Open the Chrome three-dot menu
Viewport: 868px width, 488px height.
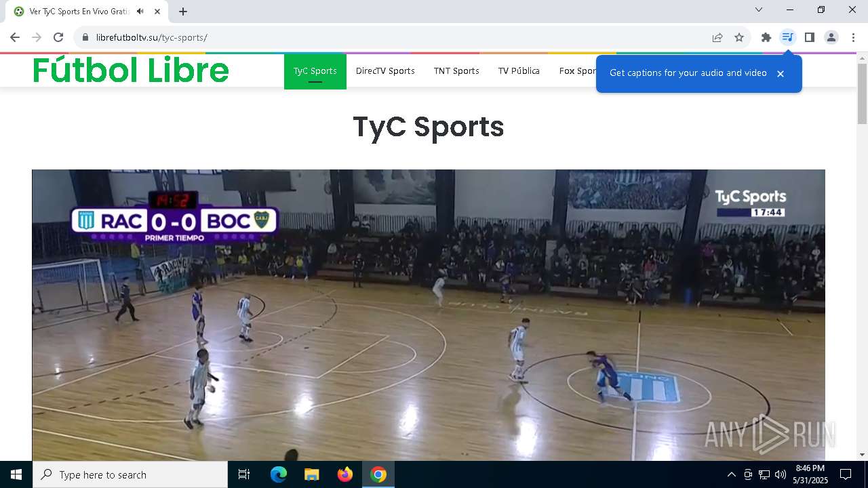[x=853, y=37]
